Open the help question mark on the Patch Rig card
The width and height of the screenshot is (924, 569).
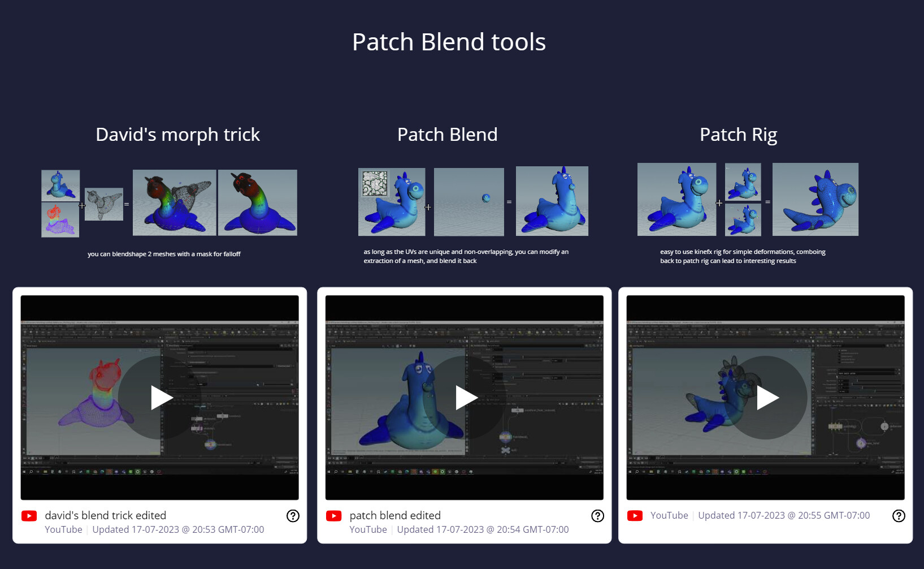[x=899, y=515]
